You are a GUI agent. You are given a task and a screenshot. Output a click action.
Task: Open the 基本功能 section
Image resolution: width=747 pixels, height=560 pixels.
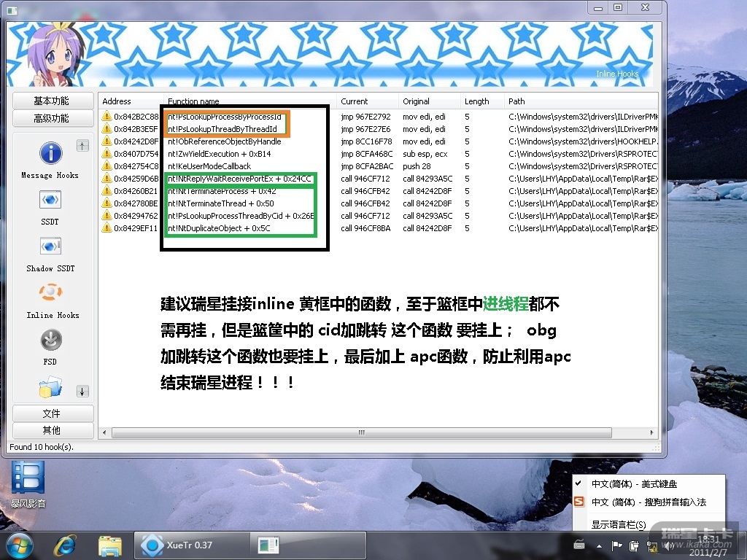click(53, 101)
